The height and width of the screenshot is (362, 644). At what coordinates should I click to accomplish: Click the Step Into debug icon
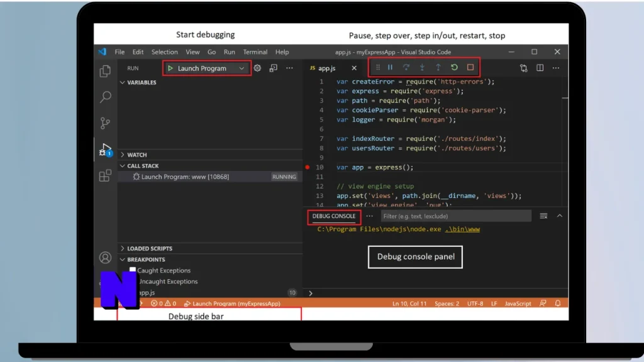422,67
